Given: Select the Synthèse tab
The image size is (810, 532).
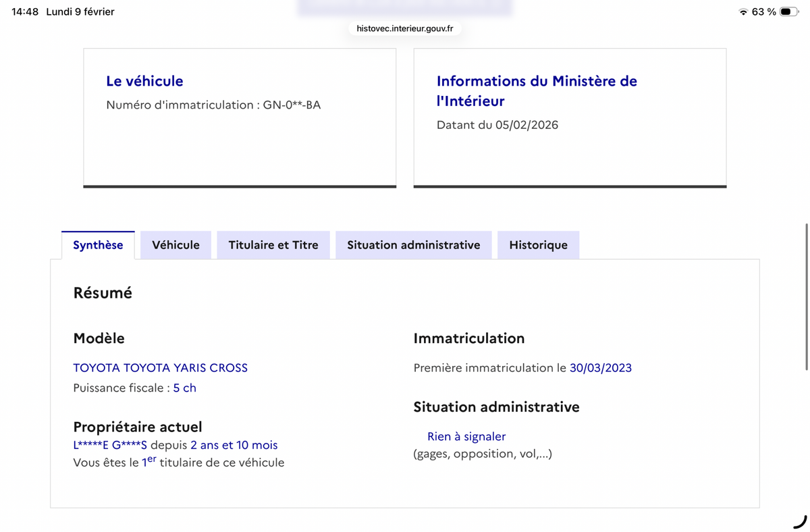Looking at the screenshot, I should pos(98,245).
